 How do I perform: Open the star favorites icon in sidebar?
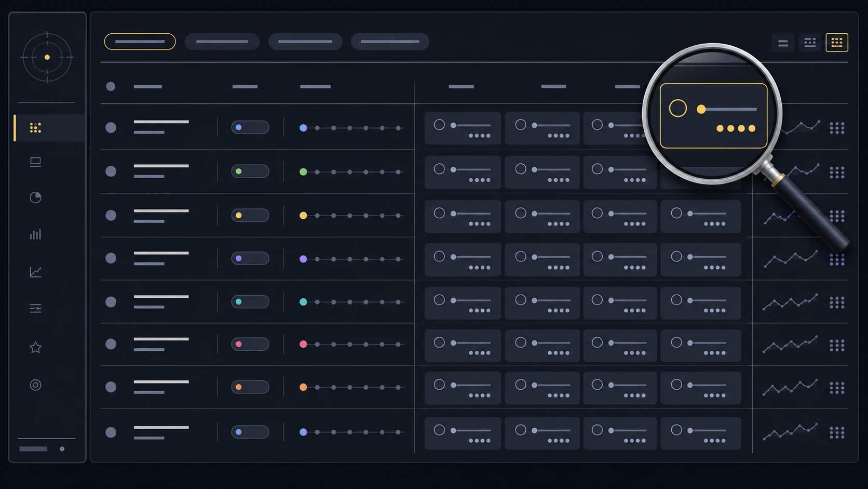click(x=35, y=347)
